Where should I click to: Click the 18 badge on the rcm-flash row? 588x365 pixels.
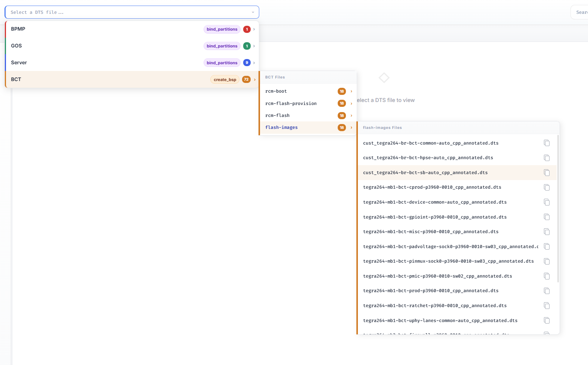(x=342, y=115)
